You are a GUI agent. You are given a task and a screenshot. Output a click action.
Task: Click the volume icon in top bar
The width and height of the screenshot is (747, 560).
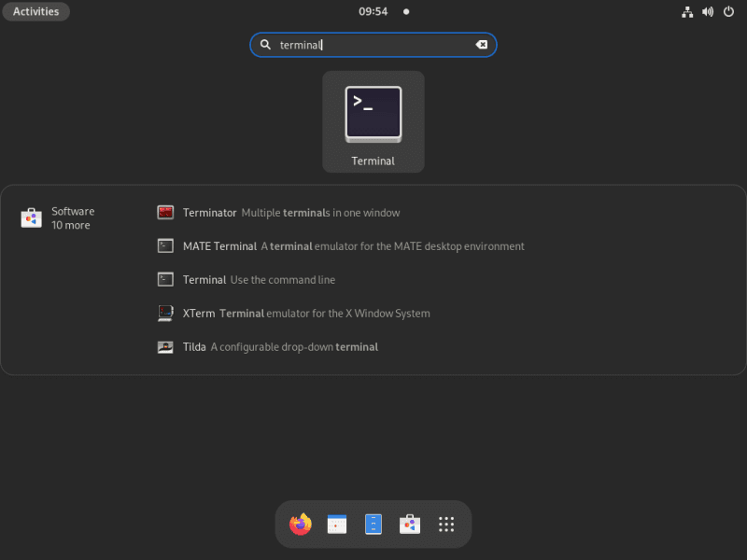click(x=708, y=12)
